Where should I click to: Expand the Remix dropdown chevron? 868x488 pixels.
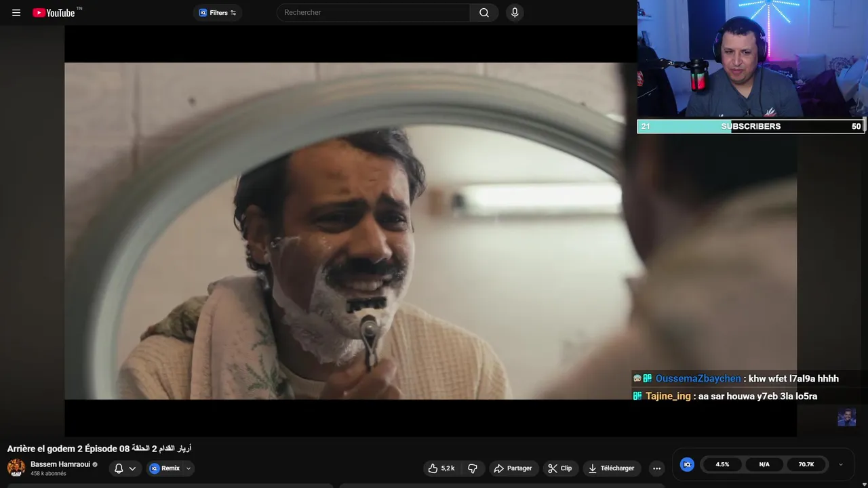point(189,468)
